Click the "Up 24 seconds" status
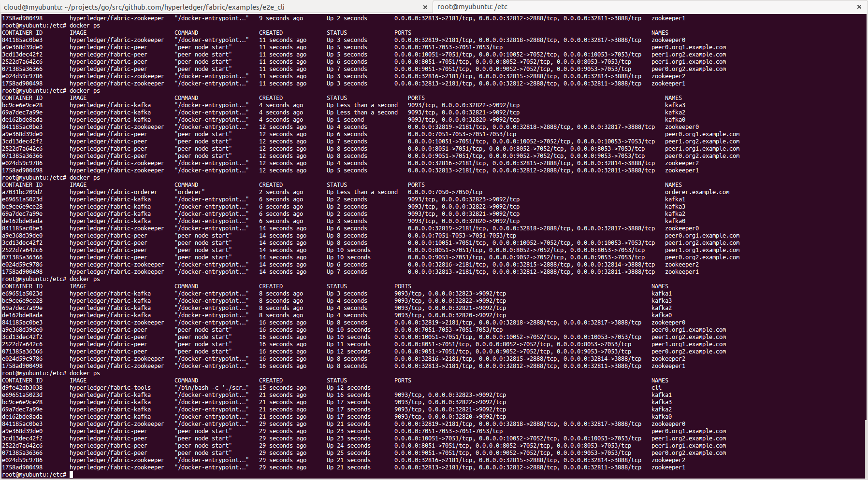 point(348,446)
